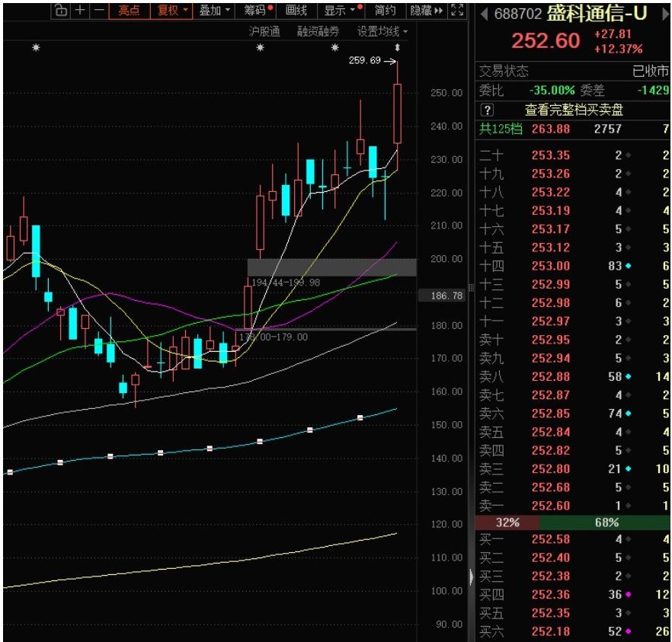Click the 共125档 depth label

(500, 129)
